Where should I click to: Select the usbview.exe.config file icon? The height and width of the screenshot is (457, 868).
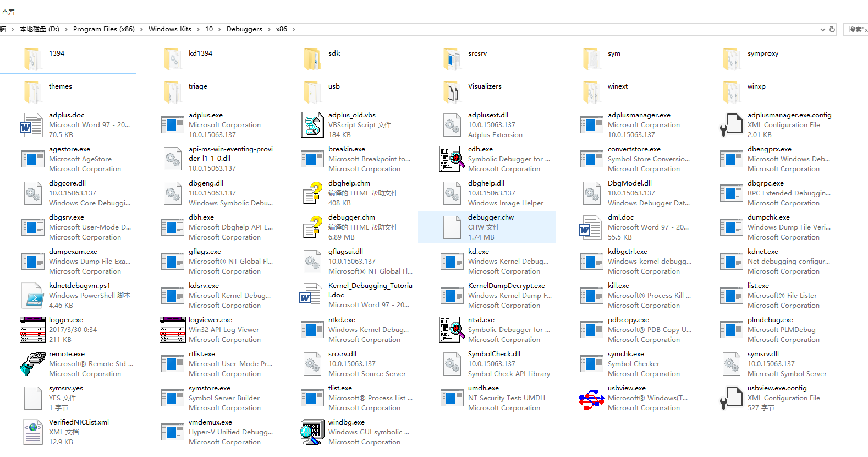732,398
